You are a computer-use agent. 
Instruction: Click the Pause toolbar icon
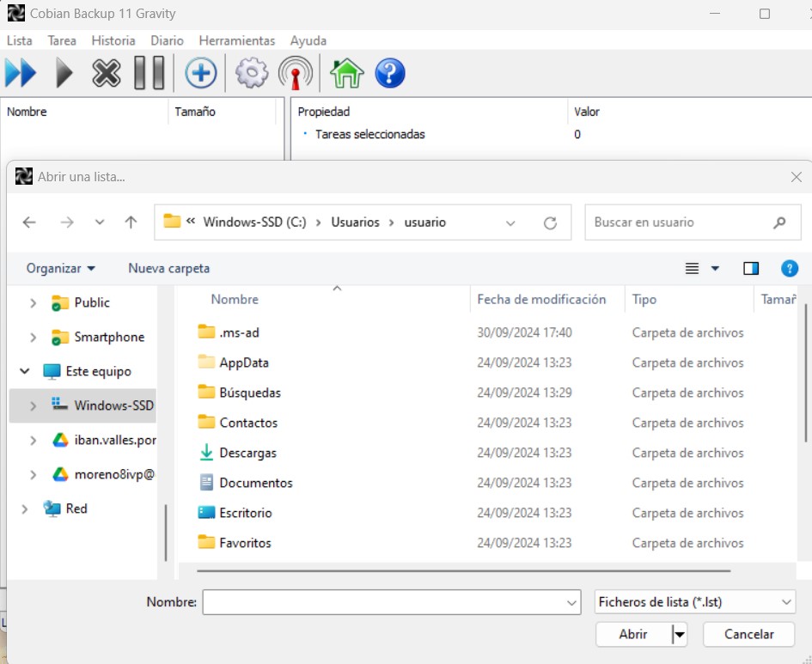coord(149,73)
